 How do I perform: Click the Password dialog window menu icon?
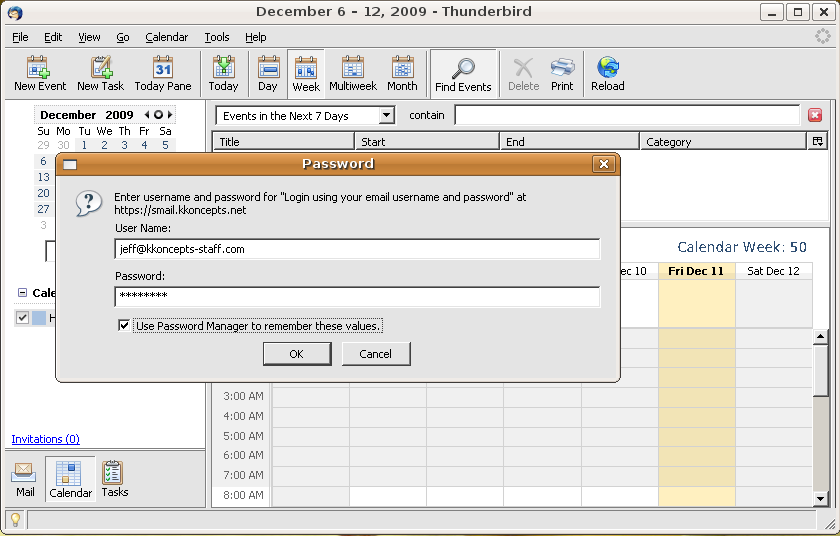[70, 164]
